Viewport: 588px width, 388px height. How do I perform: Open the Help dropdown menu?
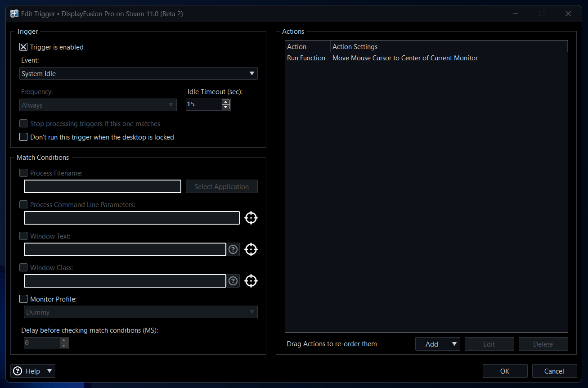point(33,371)
